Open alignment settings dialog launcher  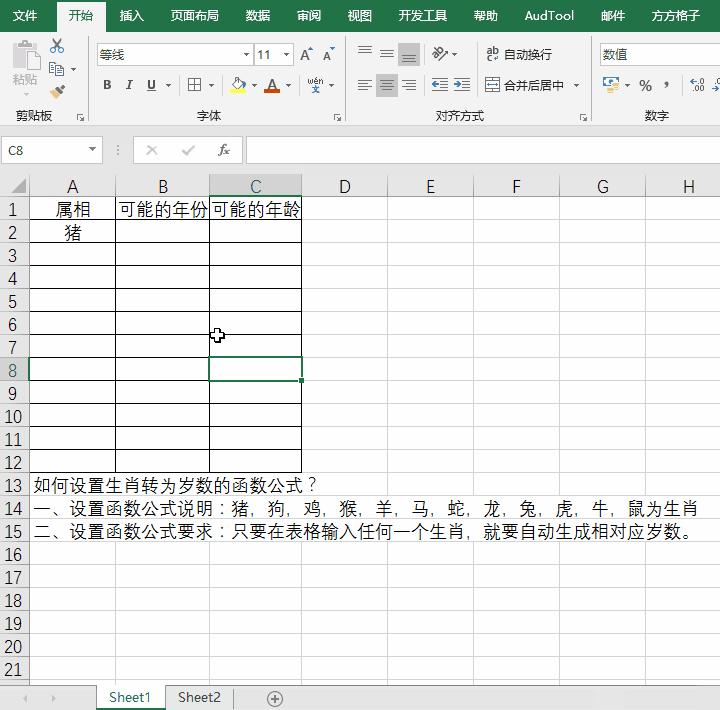tap(583, 118)
